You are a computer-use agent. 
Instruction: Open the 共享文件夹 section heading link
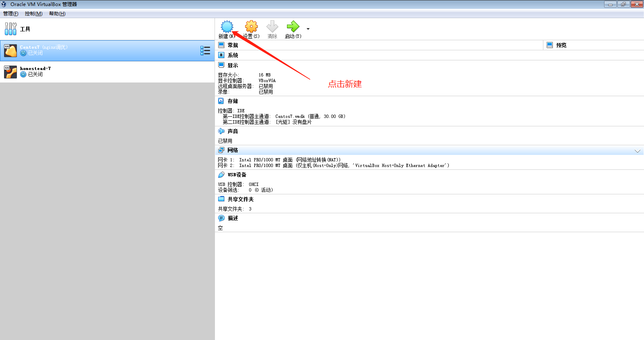[x=241, y=199]
